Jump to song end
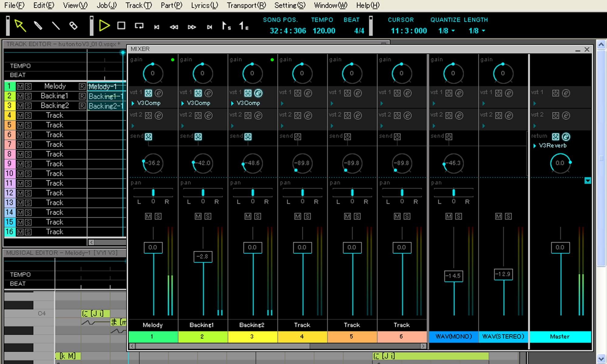The image size is (607, 364). coord(209,27)
